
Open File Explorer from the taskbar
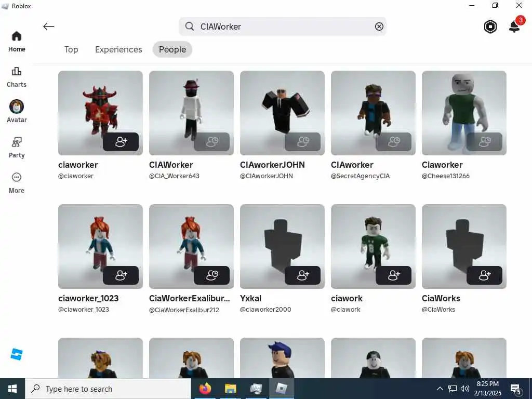click(230, 389)
